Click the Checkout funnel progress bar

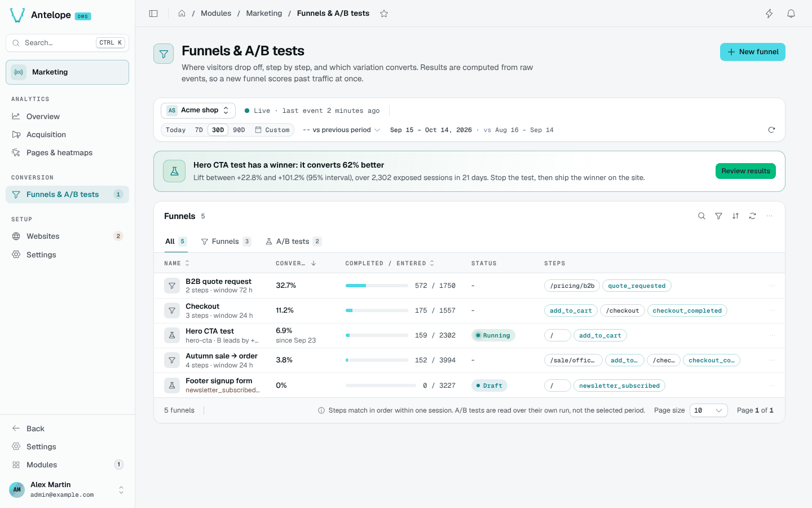(x=377, y=310)
